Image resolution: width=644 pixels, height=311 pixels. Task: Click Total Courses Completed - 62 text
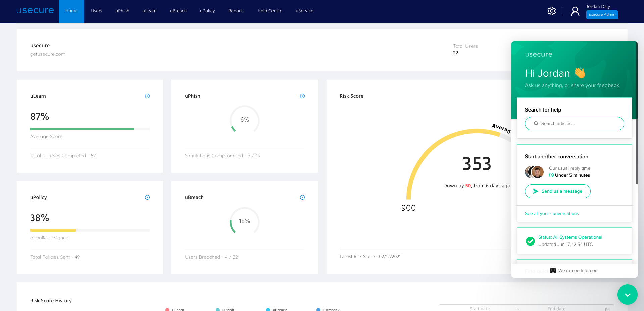pyautogui.click(x=63, y=155)
